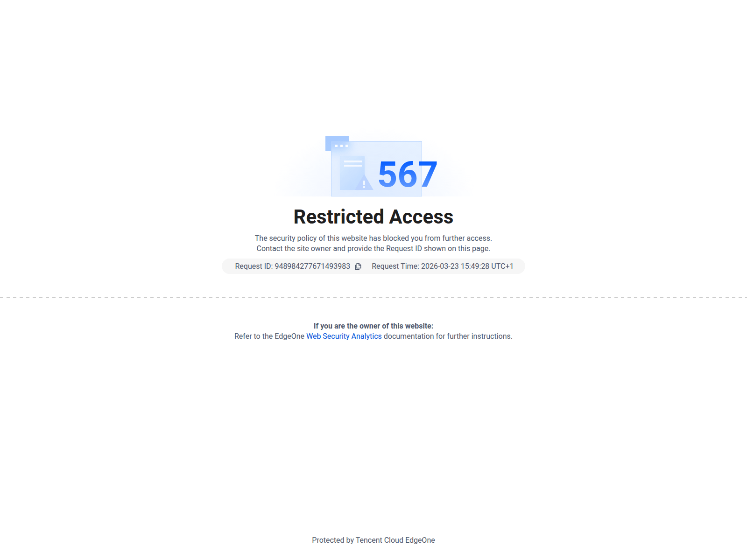The width and height of the screenshot is (747, 560).
Task: Click the 'Contact the site owner' sentence
Action: click(373, 248)
